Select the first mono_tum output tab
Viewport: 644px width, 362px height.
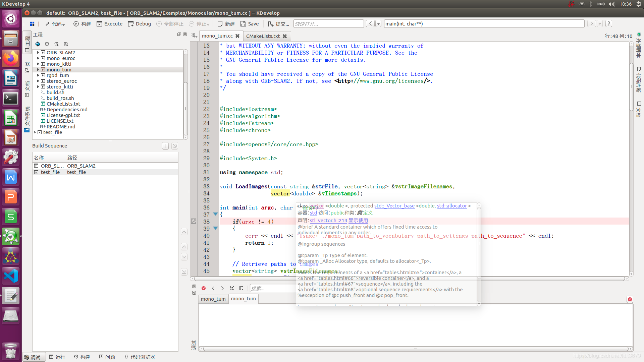click(213, 299)
